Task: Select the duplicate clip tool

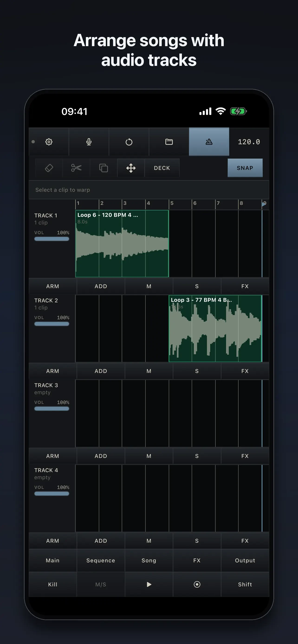Action: click(104, 168)
